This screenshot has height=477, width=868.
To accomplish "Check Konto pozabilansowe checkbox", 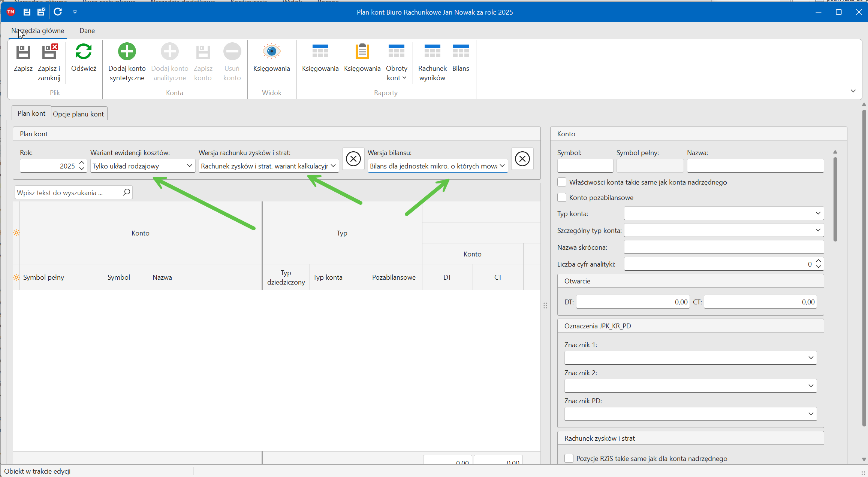I will tap(561, 197).
